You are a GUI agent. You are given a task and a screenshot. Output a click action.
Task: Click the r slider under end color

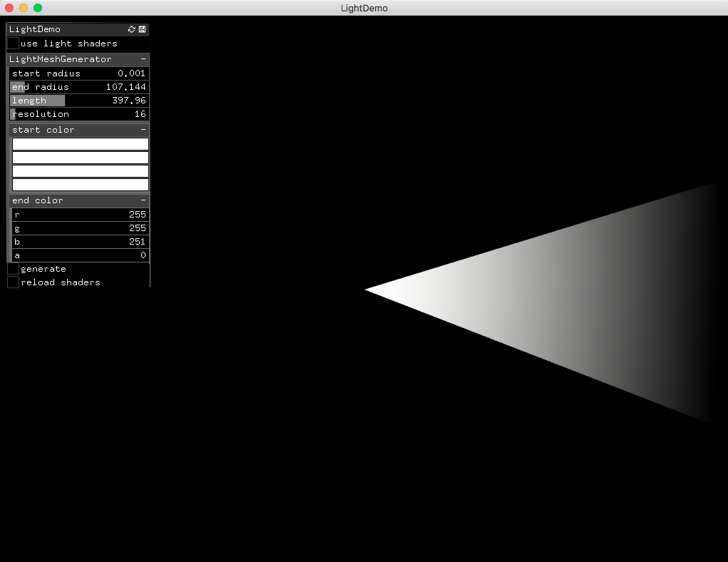(78, 214)
